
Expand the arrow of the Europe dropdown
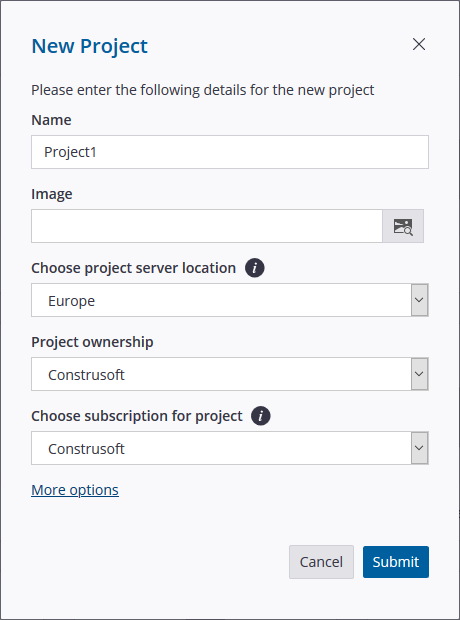click(x=419, y=300)
